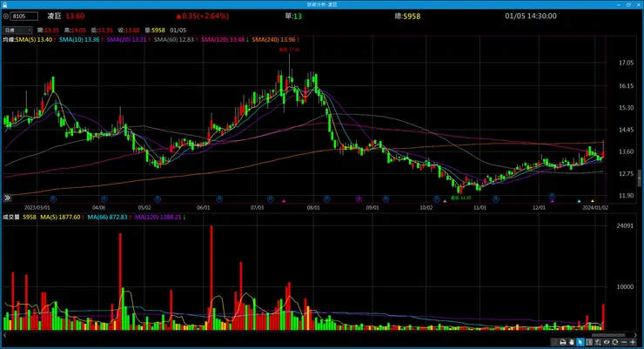The width and height of the screenshot is (644, 349).
Task: Click the purple circle marker before 09/01
Action: click(359, 198)
